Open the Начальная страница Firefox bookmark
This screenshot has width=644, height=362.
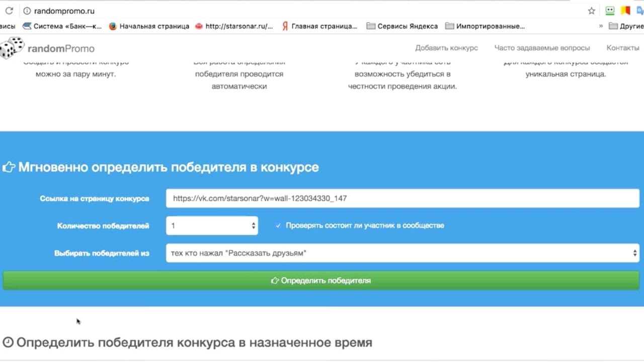click(149, 26)
